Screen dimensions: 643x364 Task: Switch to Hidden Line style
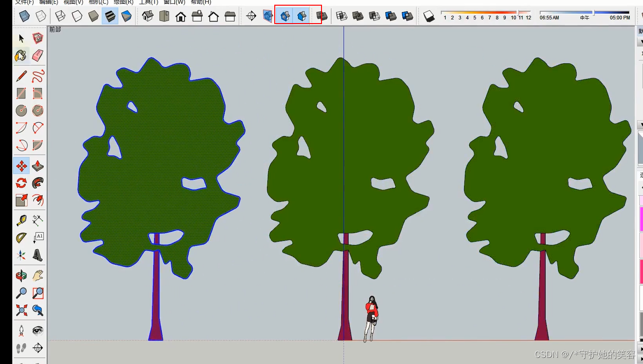pyautogui.click(x=76, y=17)
